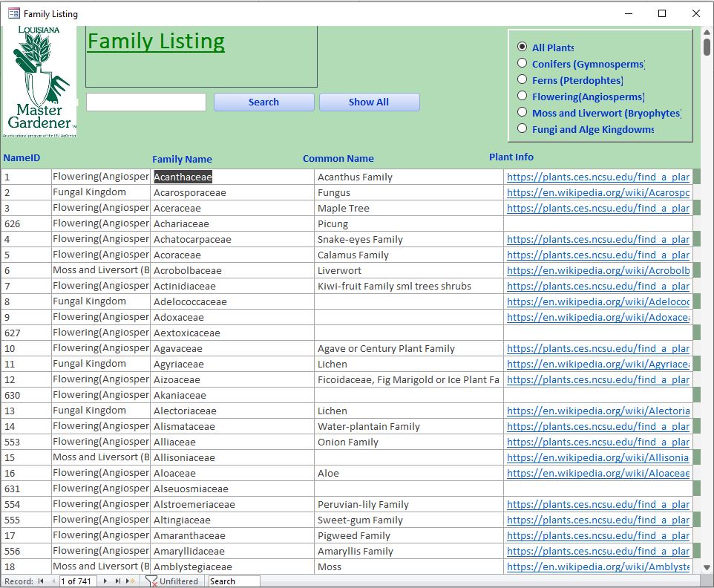This screenshot has height=588, width=714.
Task: Click the Onion Family cell
Action: pos(408,442)
